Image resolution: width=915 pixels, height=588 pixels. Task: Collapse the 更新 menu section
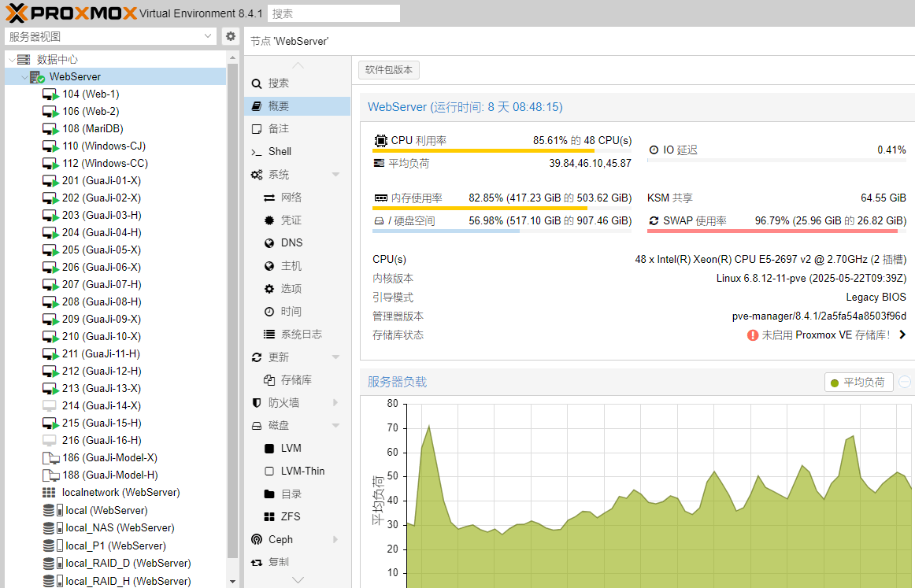[x=335, y=357]
